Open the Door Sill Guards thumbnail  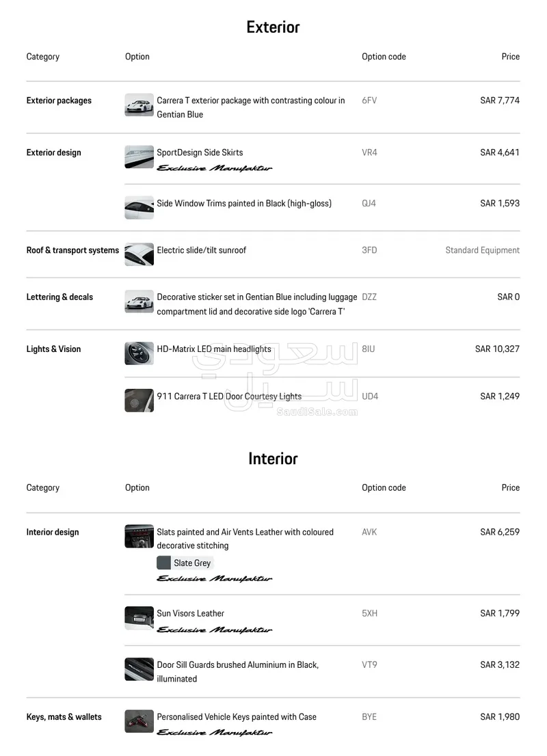[x=139, y=669]
